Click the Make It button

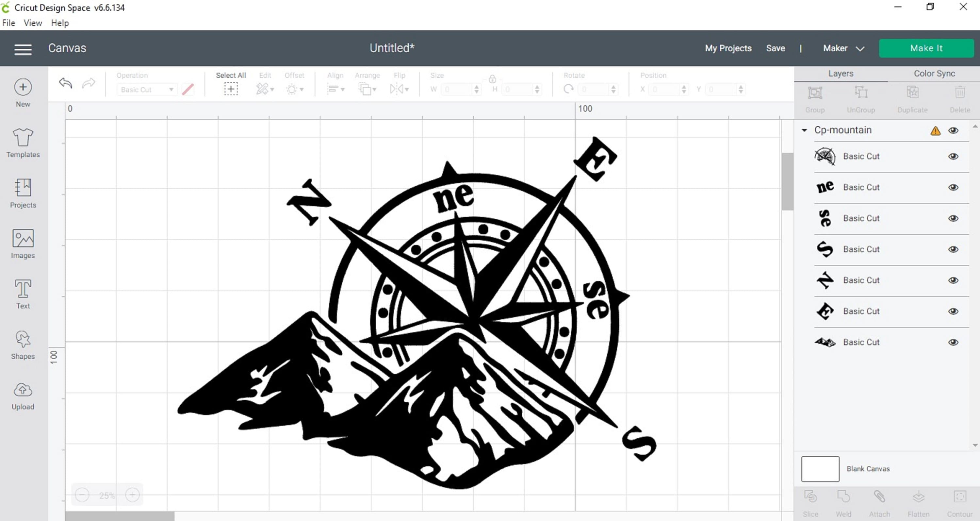926,48
